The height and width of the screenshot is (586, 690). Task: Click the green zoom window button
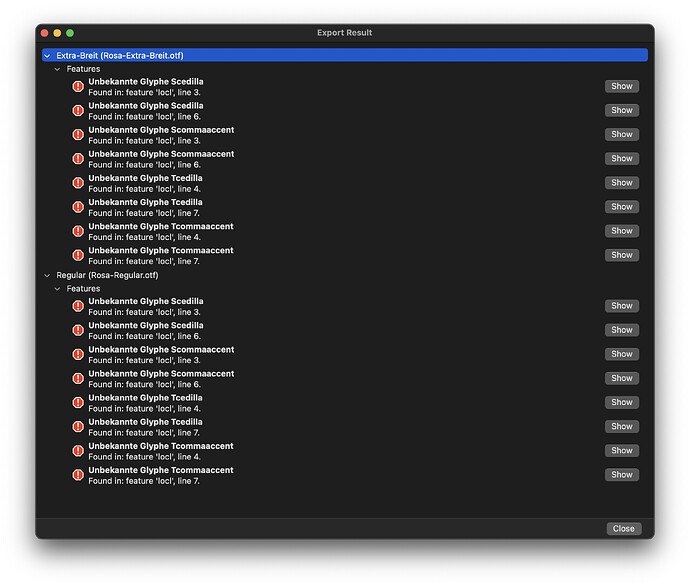pos(70,33)
